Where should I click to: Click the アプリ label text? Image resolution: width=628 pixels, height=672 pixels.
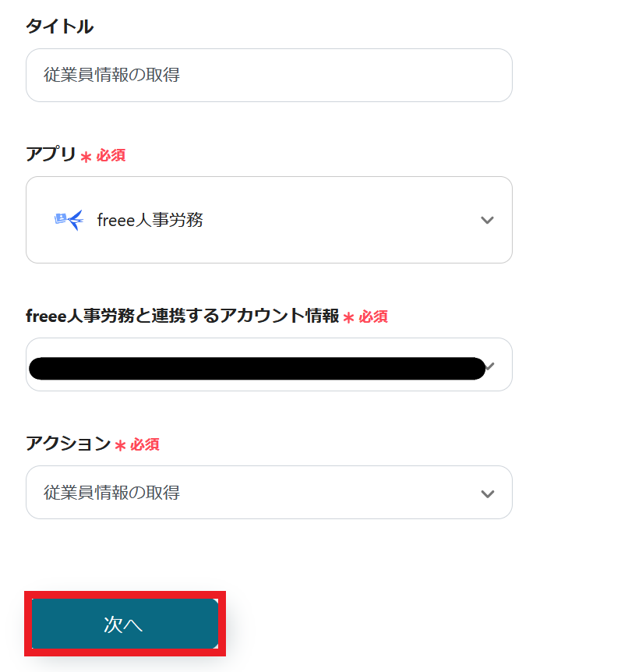point(51,155)
